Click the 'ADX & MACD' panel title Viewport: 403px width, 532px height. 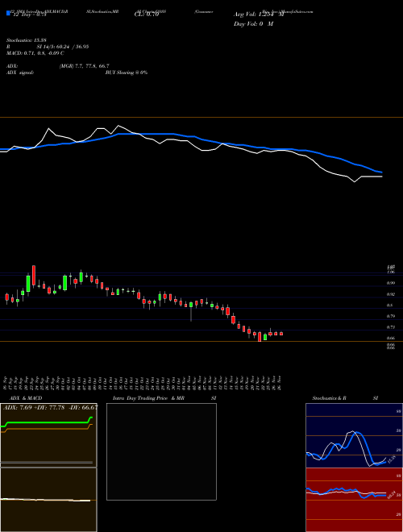point(26,398)
